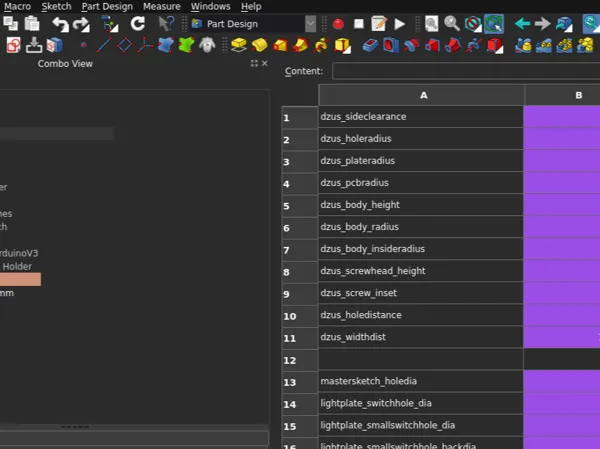This screenshot has width=600, height=449.
Task: Float the Combo View panel
Action: pos(254,63)
